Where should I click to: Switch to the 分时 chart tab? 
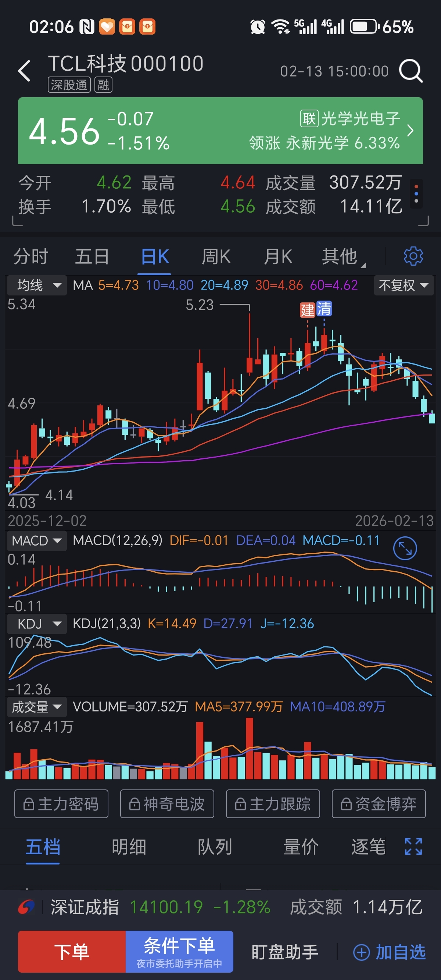coord(31,256)
